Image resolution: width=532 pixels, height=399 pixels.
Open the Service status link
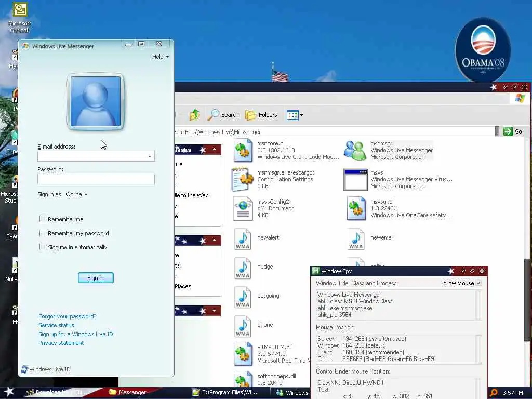(56, 325)
